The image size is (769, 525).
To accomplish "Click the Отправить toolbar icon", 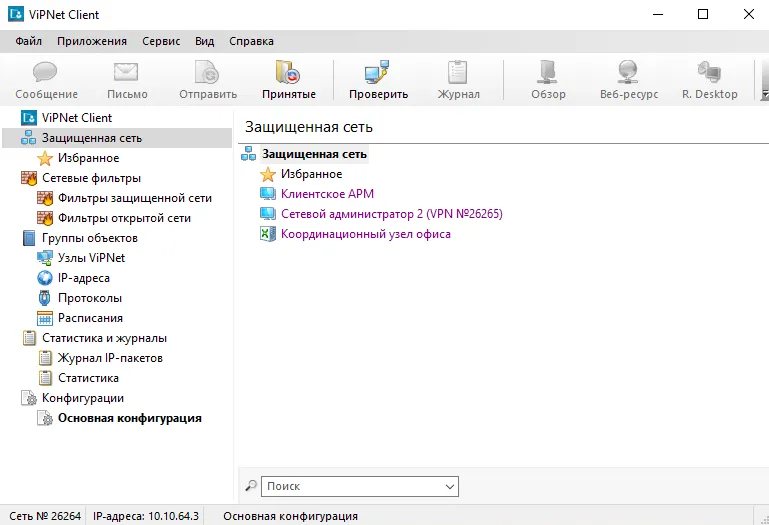I will coord(207,73).
